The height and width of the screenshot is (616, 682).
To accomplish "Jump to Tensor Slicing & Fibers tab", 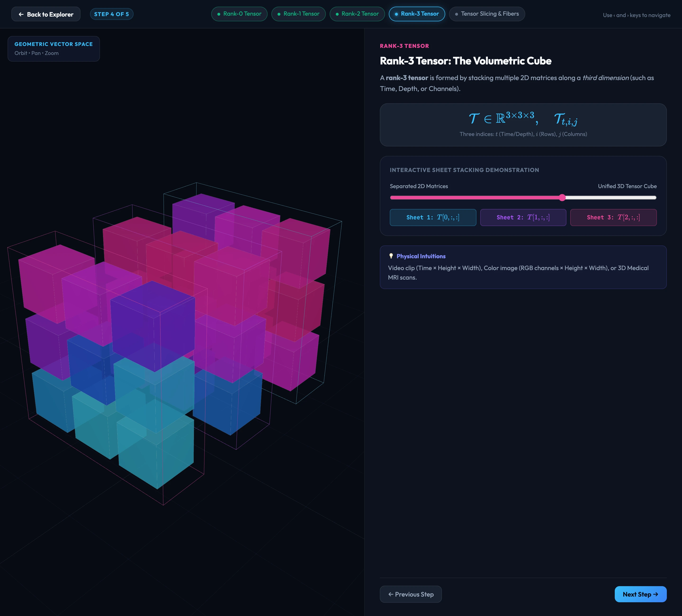I will (487, 14).
